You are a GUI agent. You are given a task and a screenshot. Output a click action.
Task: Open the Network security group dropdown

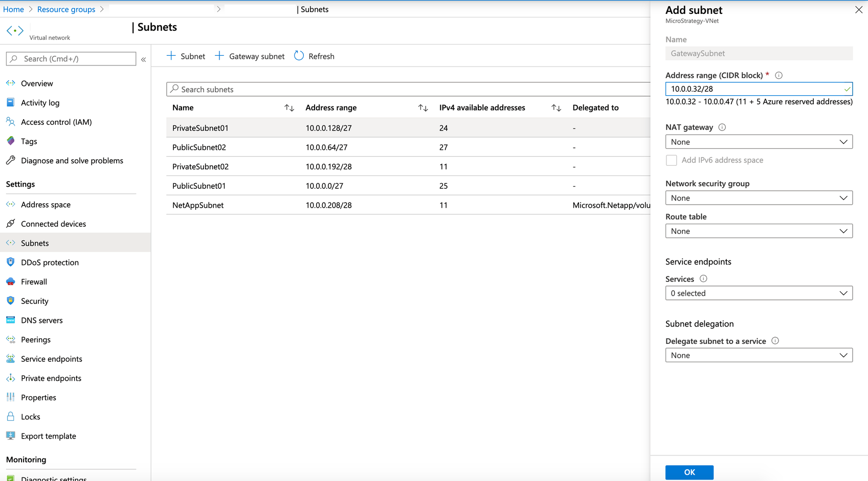(x=759, y=198)
